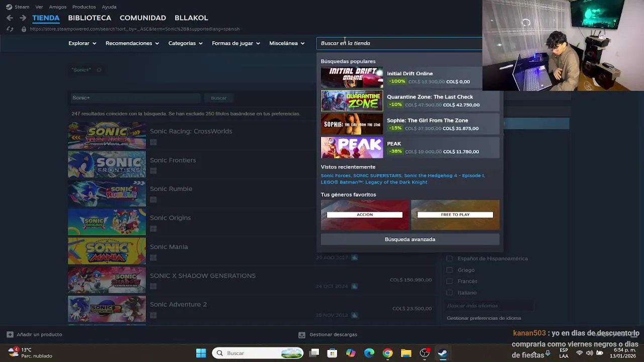Open the recently viewed Sonic Forces link
This screenshot has height=362, width=644.
336,175
